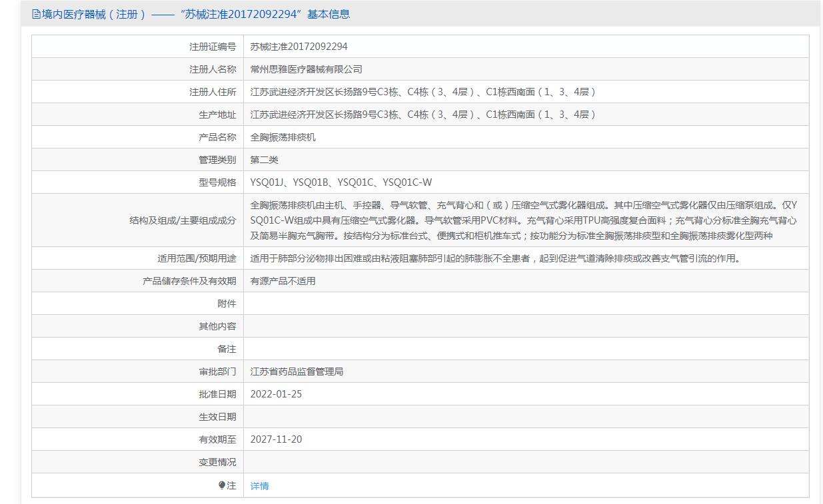
Task: Click the 注册证编号 row label
Action: pyautogui.click(x=213, y=47)
